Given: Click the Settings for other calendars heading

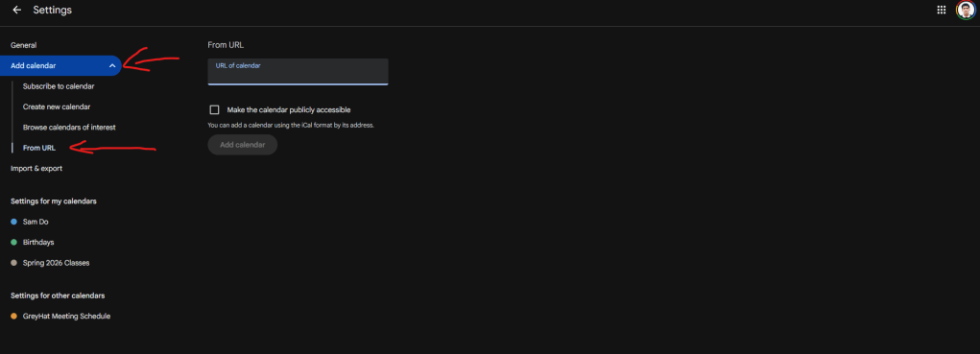Looking at the screenshot, I should [x=58, y=295].
